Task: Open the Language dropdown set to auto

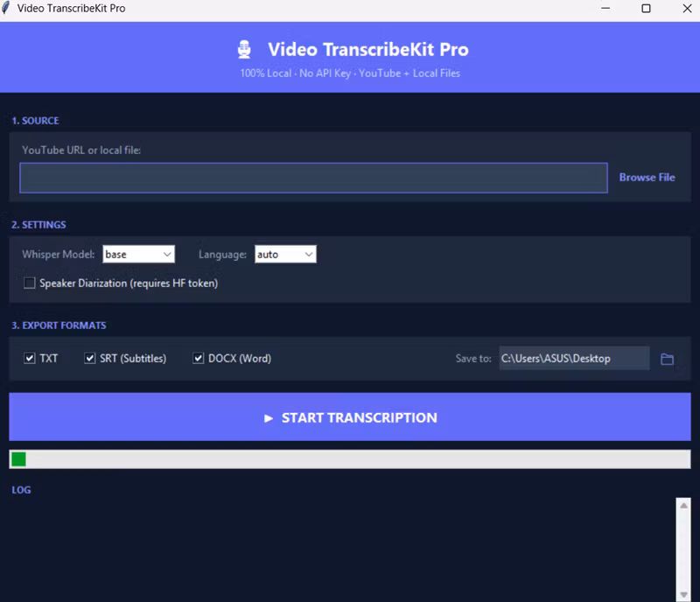Action: point(286,254)
